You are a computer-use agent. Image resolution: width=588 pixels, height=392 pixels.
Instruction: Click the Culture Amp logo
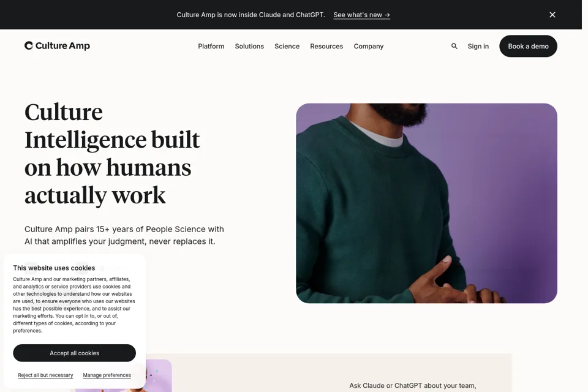(57, 46)
